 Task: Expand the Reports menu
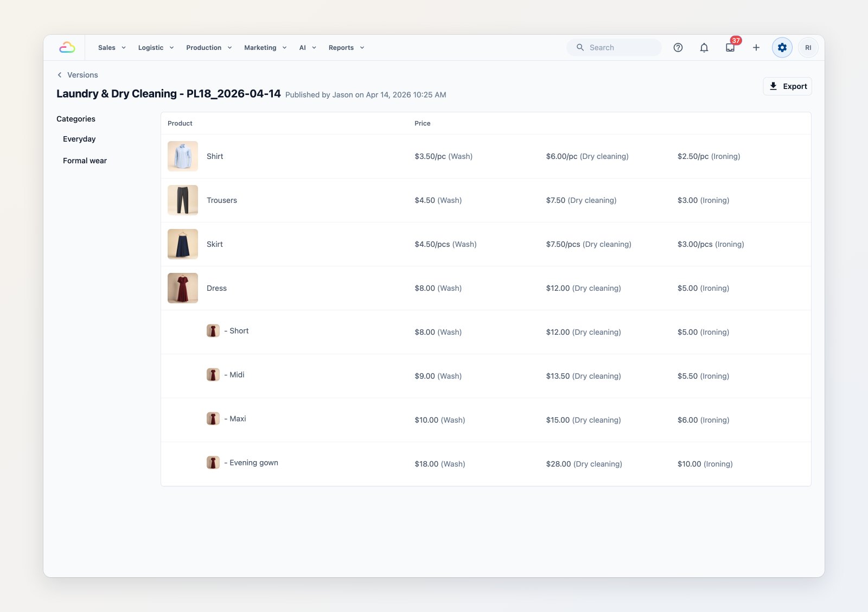coord(346,48)
